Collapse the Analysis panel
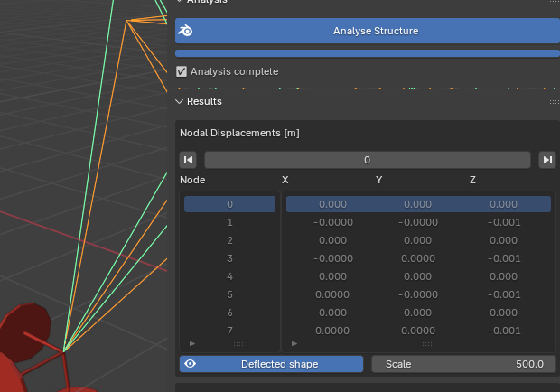The height and width of the screenshot is (392, 560). click(x=180, y=2)
